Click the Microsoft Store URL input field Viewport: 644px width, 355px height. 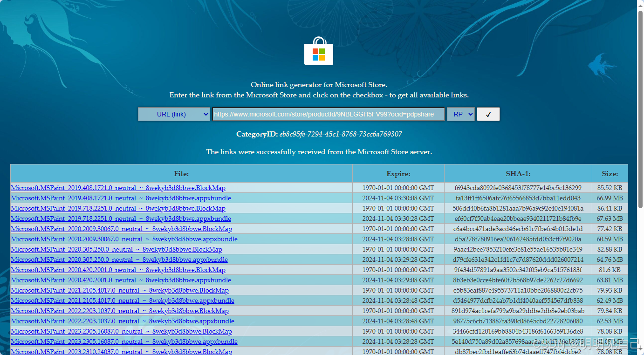click(x=329, y=114)
